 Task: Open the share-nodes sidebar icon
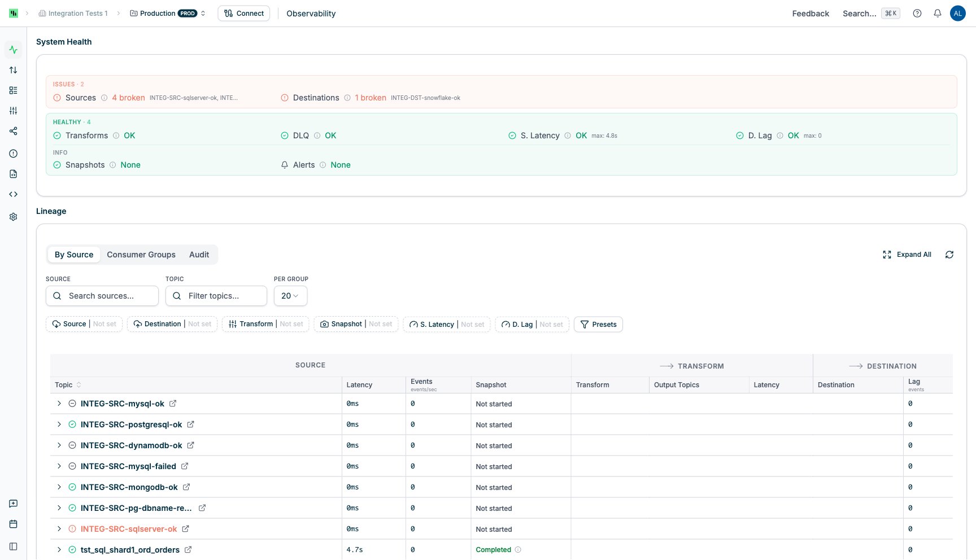pyautogui.click(x=14, y=131)
